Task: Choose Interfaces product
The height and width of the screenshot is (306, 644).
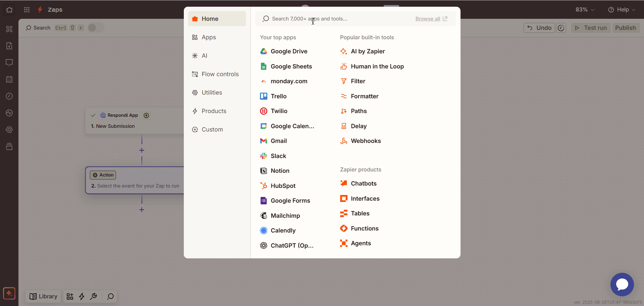Action: (360, 199)
